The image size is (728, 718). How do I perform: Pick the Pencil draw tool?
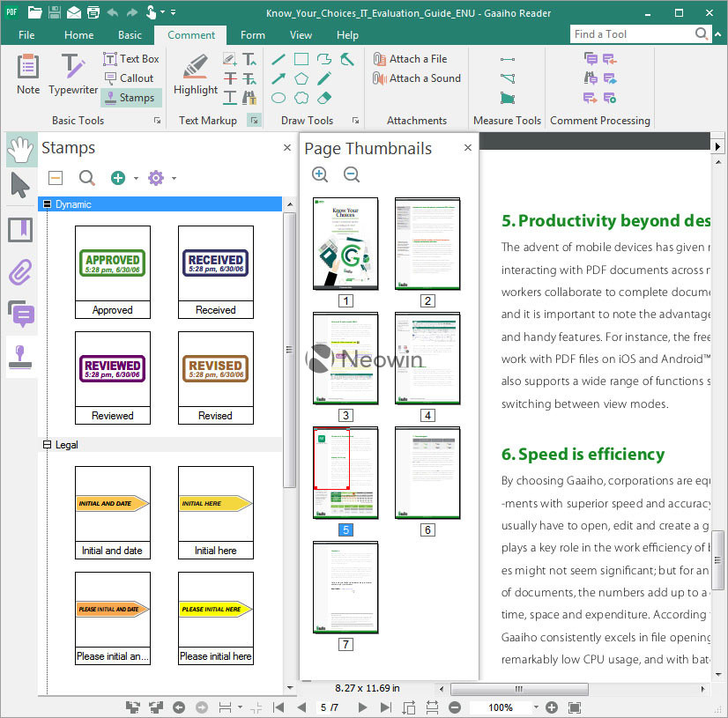(x=324, y=78)
